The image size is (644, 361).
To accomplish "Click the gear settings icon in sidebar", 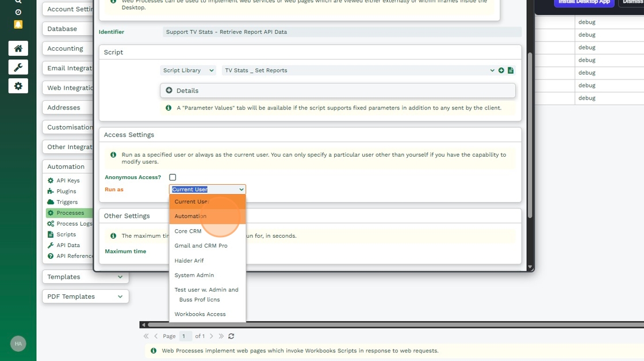I will (18, 86).
